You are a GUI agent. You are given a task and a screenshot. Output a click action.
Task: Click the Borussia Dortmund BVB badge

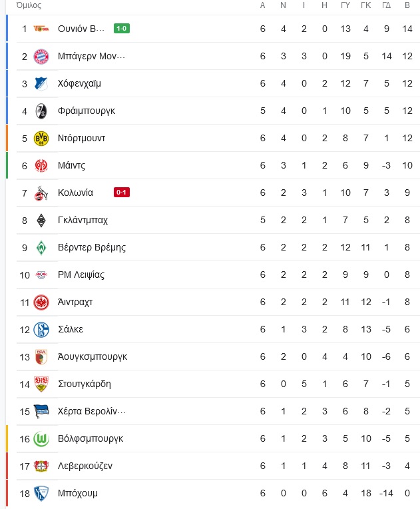click(x=41, y=139)
